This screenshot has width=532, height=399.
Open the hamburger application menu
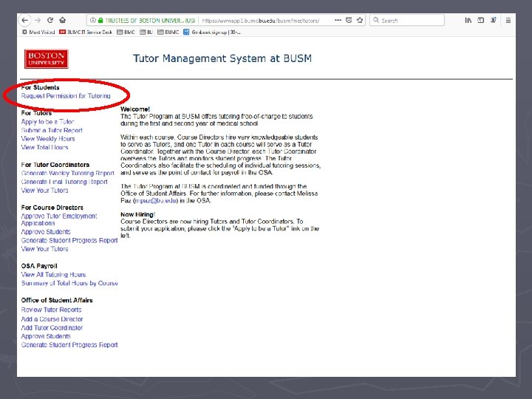(x=508, y=21)
